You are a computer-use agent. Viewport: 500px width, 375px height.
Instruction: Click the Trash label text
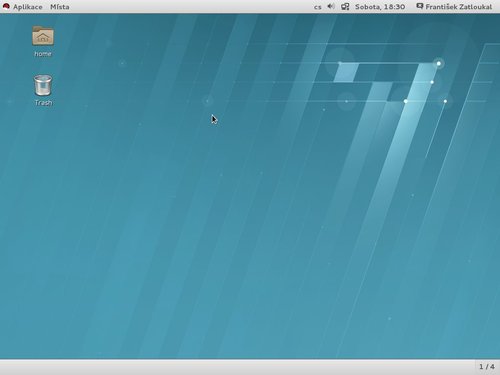pos(43,103)
